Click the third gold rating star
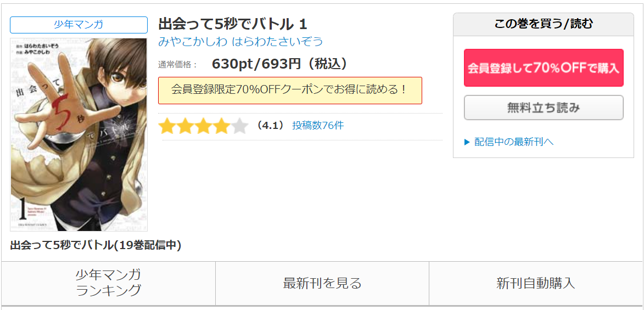644x310 pixels. tap(203, 126)
